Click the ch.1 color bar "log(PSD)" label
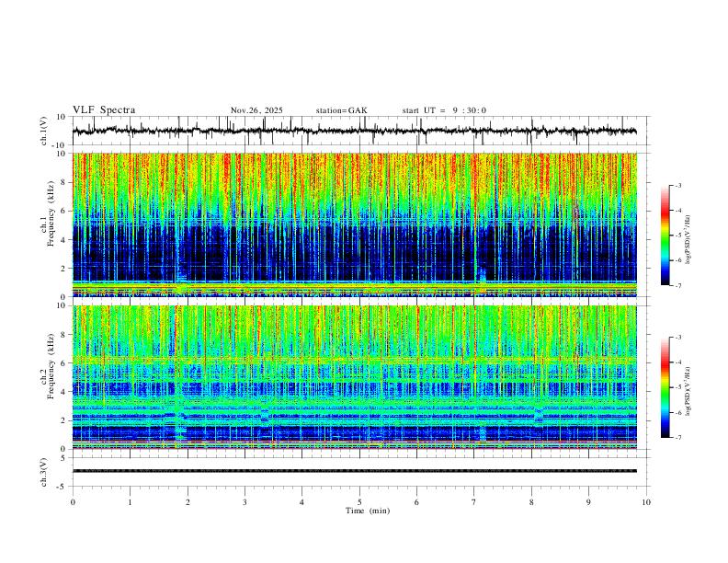The image size is (728, 563). pos(688,239)
